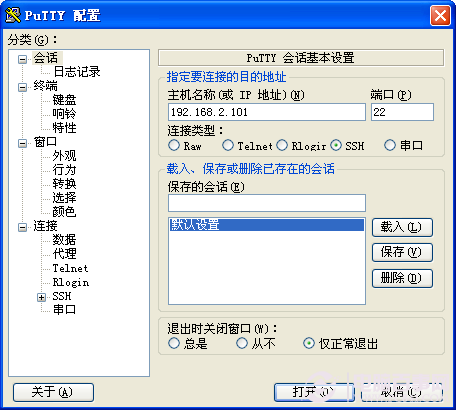Focus the host name field with 192.168.2.101
Viewport: 456px width, 410px height.
267,112
